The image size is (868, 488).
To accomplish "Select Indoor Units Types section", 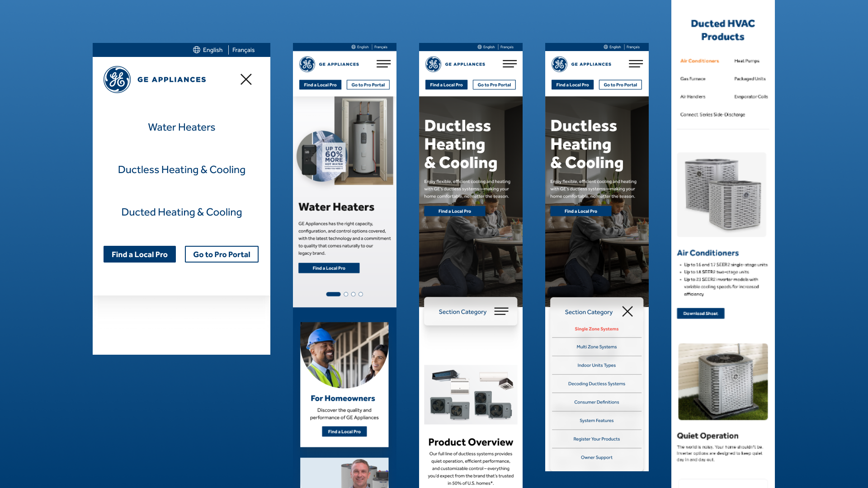I will coord(596,365).
